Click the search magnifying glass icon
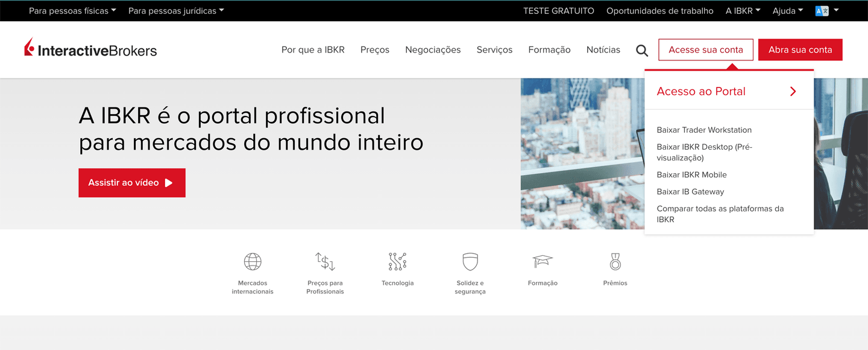This screenshot has height=350, width=868. 642,51
